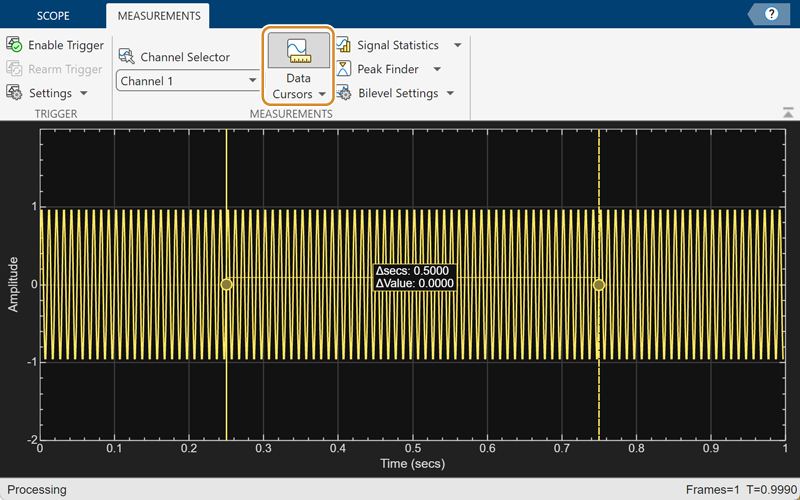This screenshot has width=800, height=500.
Task: Click the dashed cursor marker at 0.75
Action: click(599, 284)
